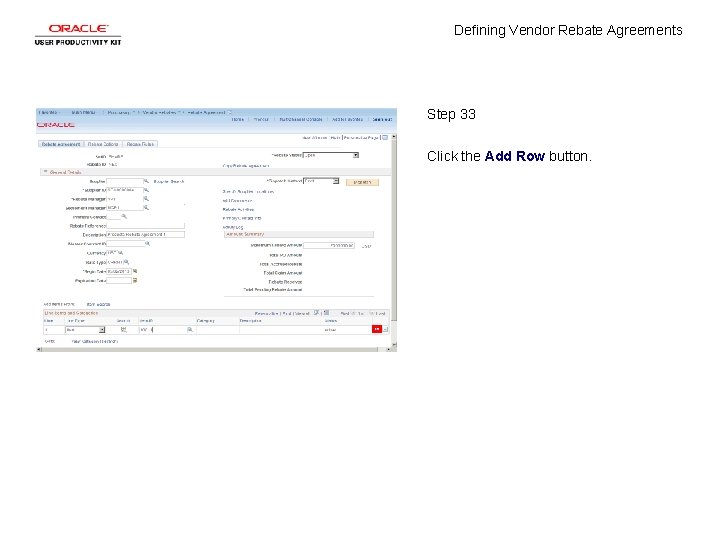Click the Item Search link above grid
The image size is (720, 540).
pyautogui.click(x=99, y=304)
